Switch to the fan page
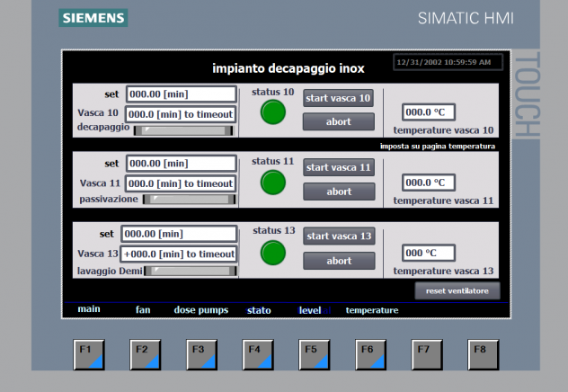This screenshot has width=568, height=392. click(x=143, y=310)
